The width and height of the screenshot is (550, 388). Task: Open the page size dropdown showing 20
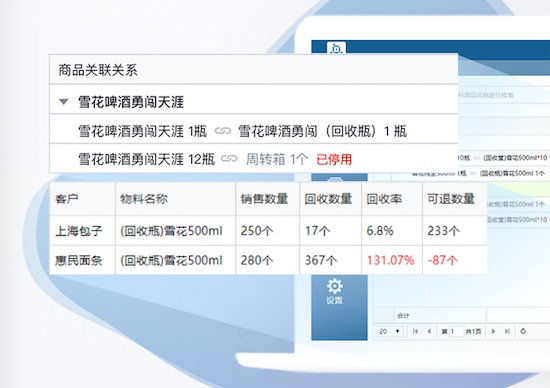pos(390,331)
